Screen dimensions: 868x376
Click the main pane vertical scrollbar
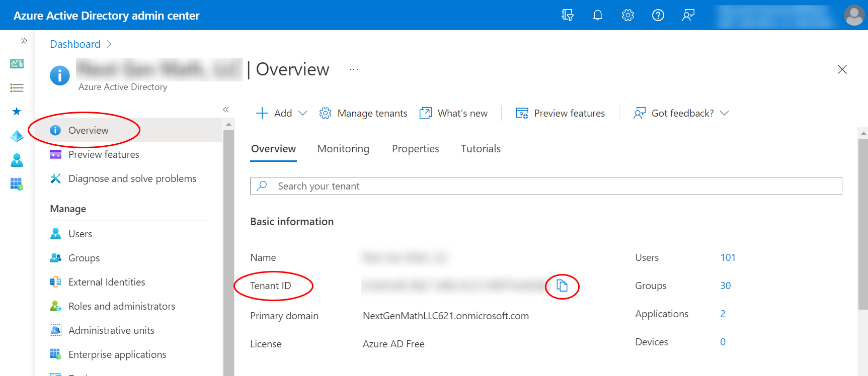[x=863, y=224]
